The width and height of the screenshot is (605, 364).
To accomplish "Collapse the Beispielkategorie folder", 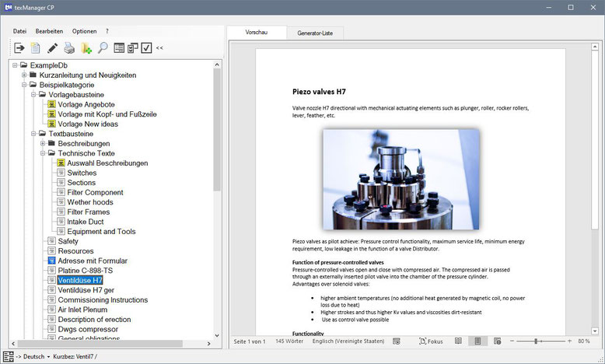I will [x=24, y=85].
